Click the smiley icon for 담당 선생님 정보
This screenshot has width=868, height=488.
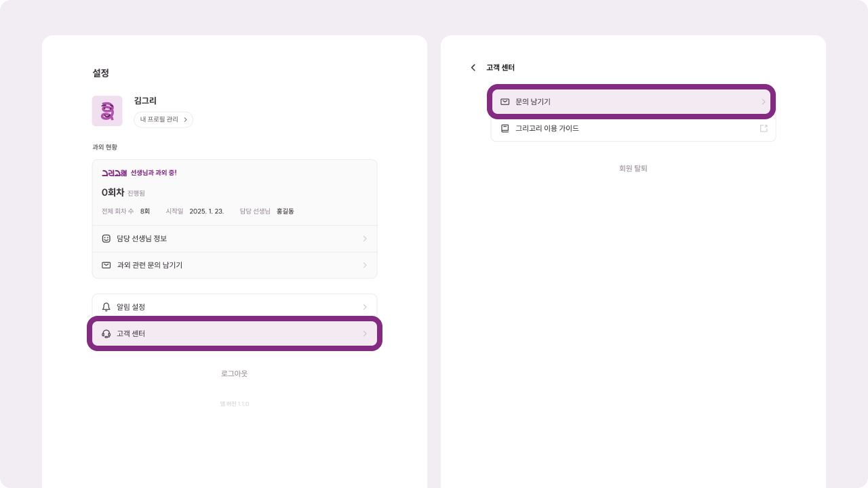pyautogui.click(x=106, y=239)
